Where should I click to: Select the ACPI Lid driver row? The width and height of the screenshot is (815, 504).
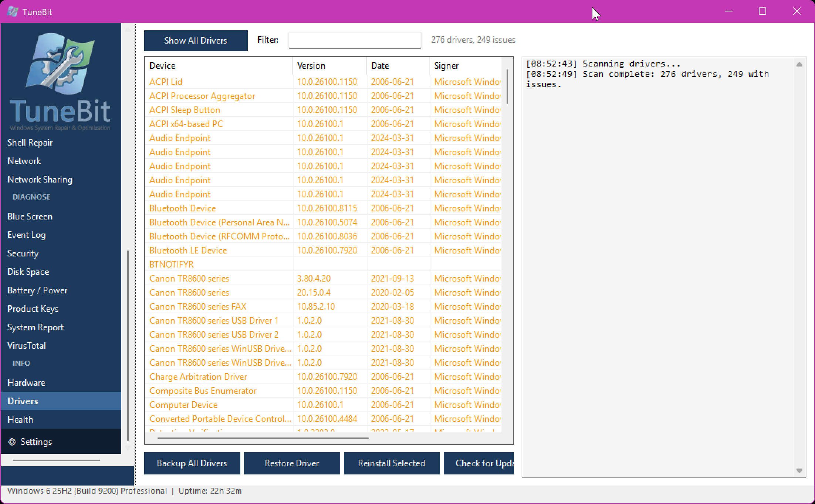(323, 82)
